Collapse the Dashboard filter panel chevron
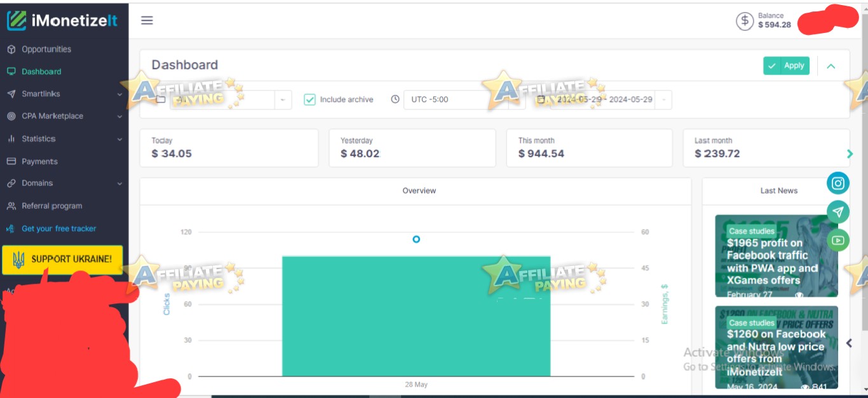This screenshot has height=398, width=868. click(x=831, y=66)
